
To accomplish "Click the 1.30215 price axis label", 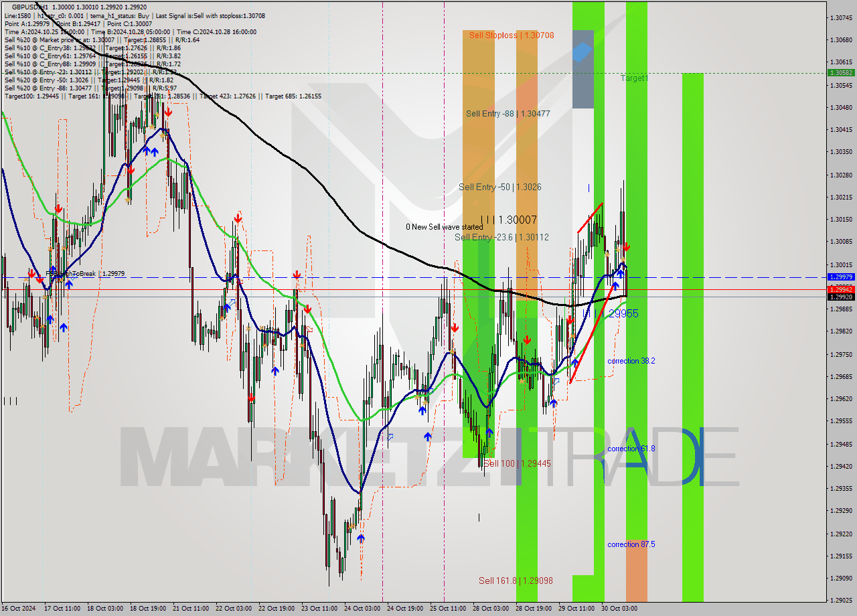I will [x=840, y=197].
